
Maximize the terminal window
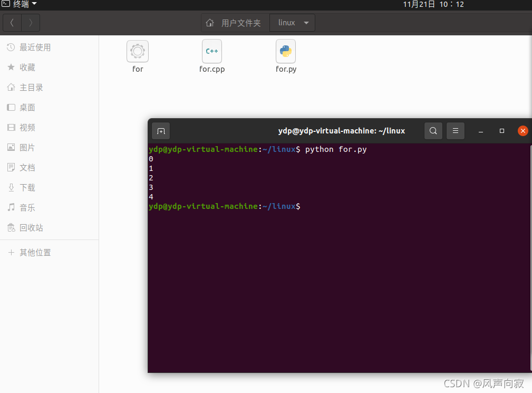[x=502, y=131]
